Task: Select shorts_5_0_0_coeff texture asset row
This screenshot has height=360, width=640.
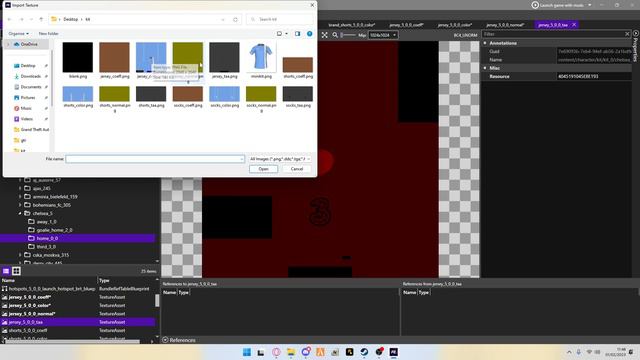Action: [x=78, y=330]
